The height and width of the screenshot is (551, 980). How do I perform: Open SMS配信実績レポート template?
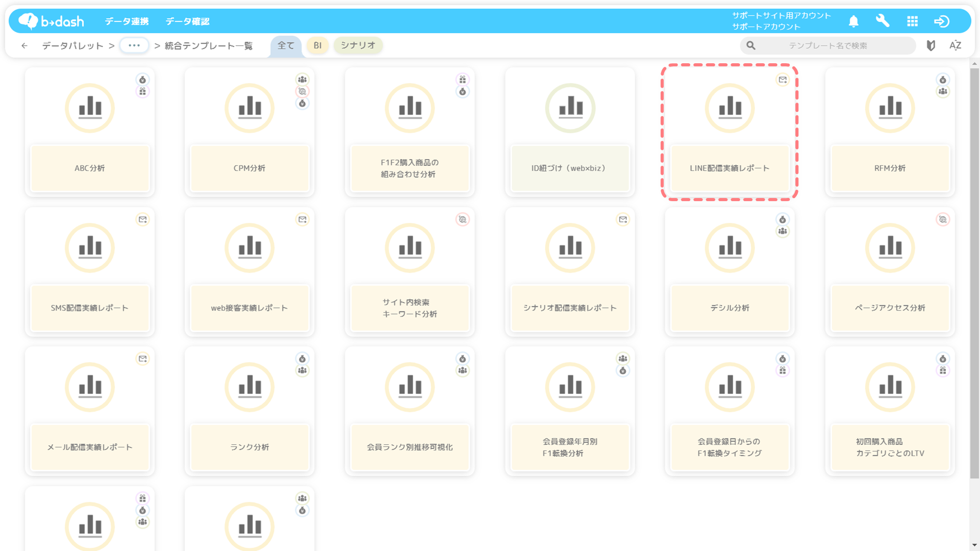[90, 308]
